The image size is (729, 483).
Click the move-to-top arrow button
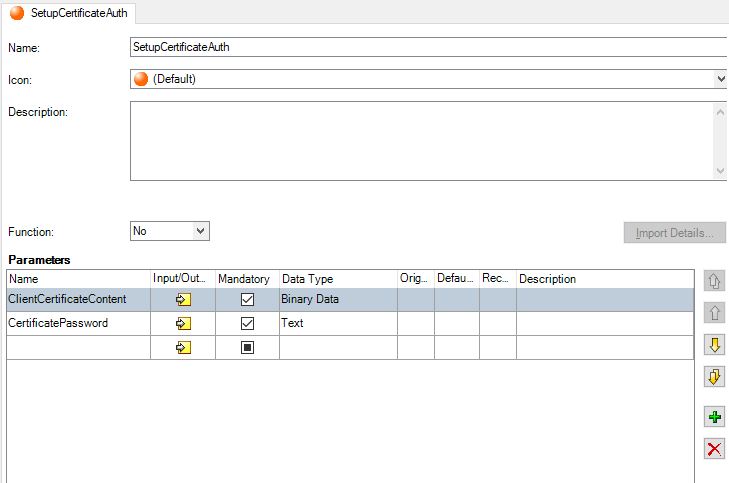pos(714,280)
